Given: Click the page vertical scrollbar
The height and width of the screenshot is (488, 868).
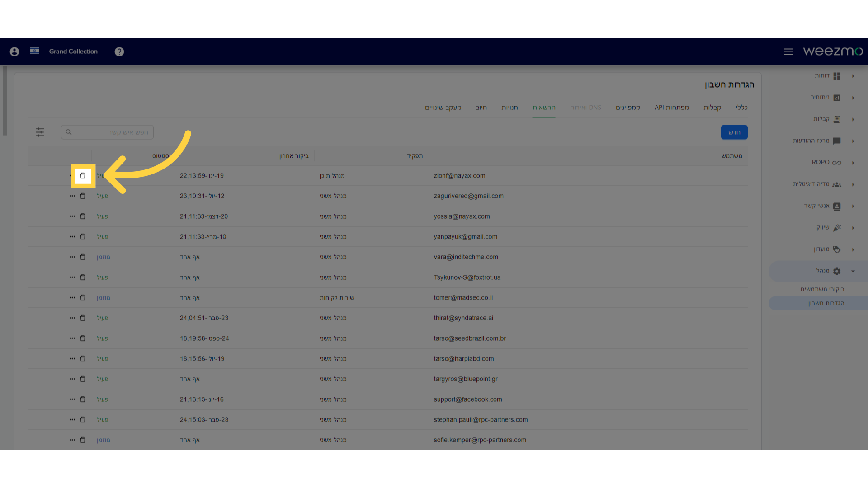Looking at the screenshot, I should coord(5,100).
